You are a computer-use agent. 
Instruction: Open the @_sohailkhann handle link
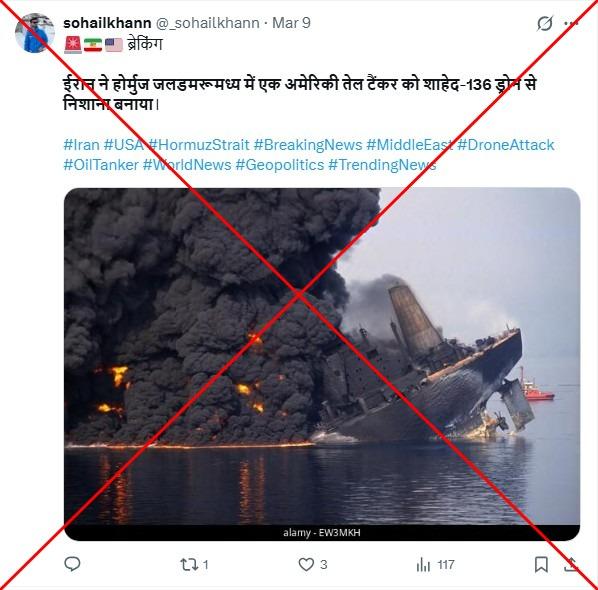click(x=208, y=23)
